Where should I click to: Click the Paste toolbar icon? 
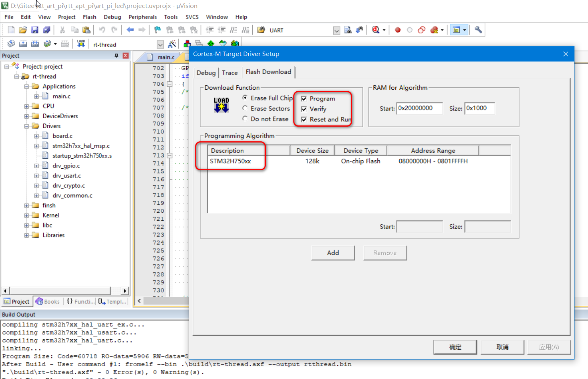86,30
